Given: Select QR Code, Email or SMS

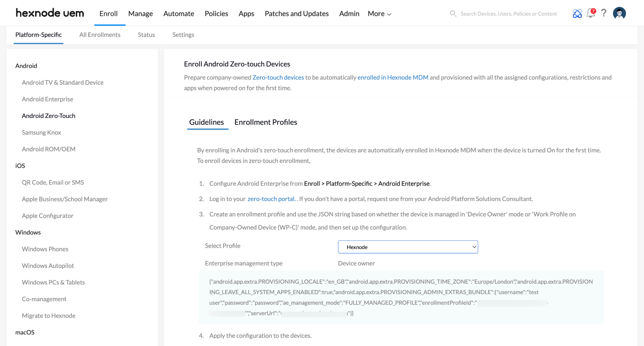Looking at the screenshot, I should [x=53, y=182].
